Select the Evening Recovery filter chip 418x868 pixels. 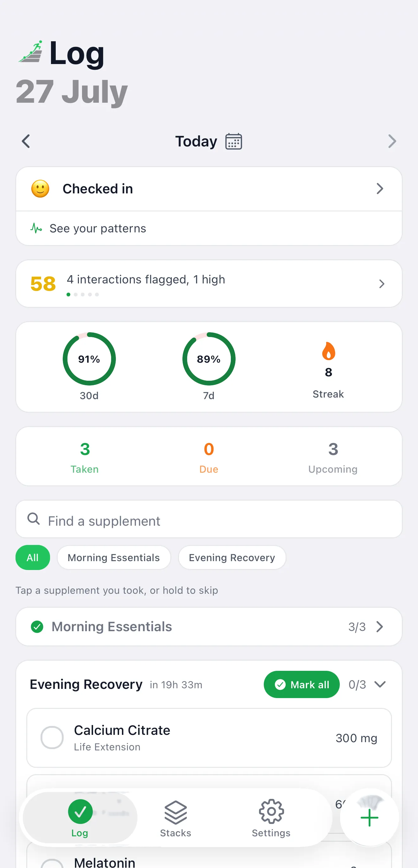tap(232, 557)
